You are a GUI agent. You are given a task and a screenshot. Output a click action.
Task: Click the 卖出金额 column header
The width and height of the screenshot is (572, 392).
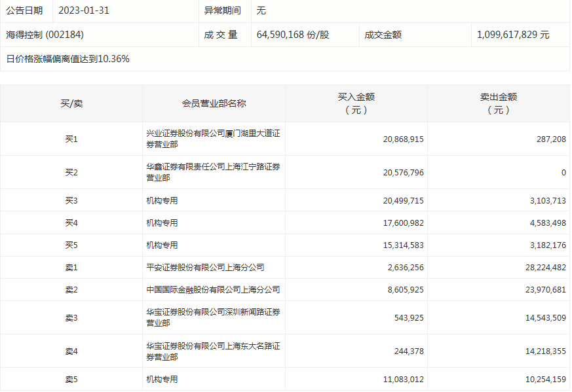pos(499,103)
